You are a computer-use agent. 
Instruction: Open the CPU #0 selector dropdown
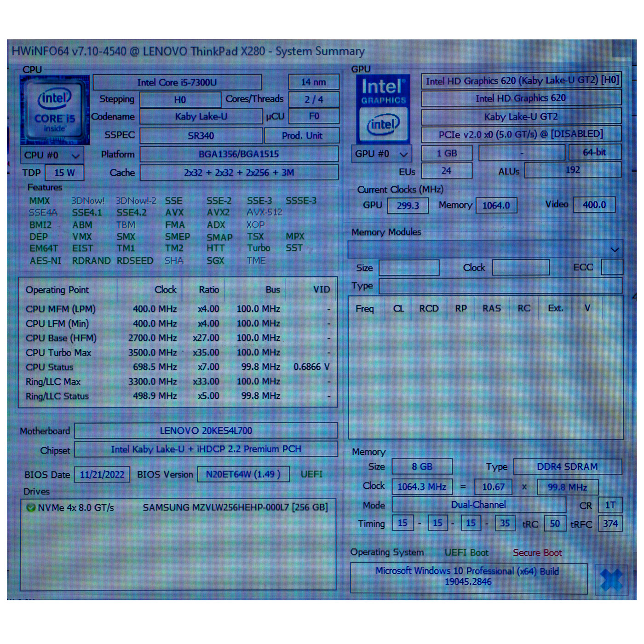coord(52,155)
